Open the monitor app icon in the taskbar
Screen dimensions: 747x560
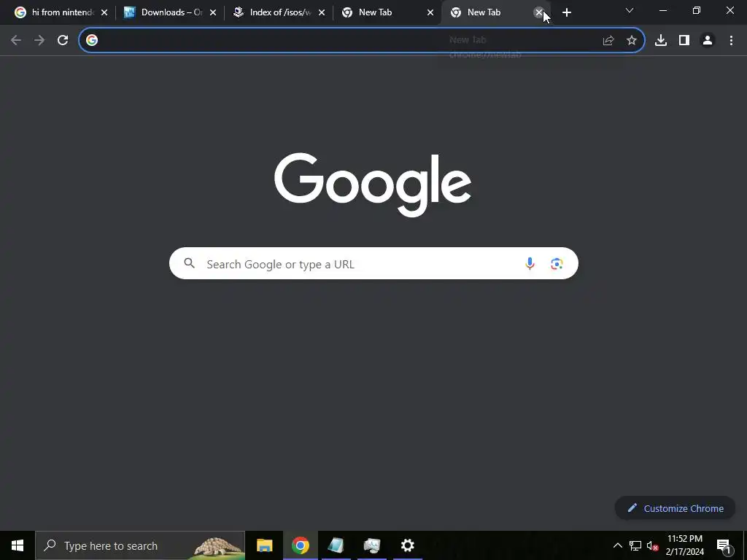click(x=371, y=545)
